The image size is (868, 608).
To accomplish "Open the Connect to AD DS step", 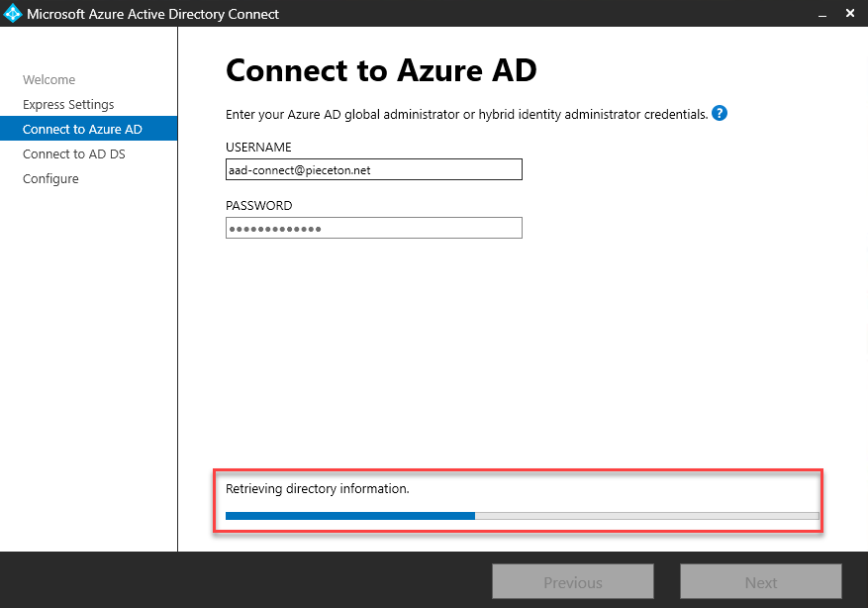I will [73, 153].
